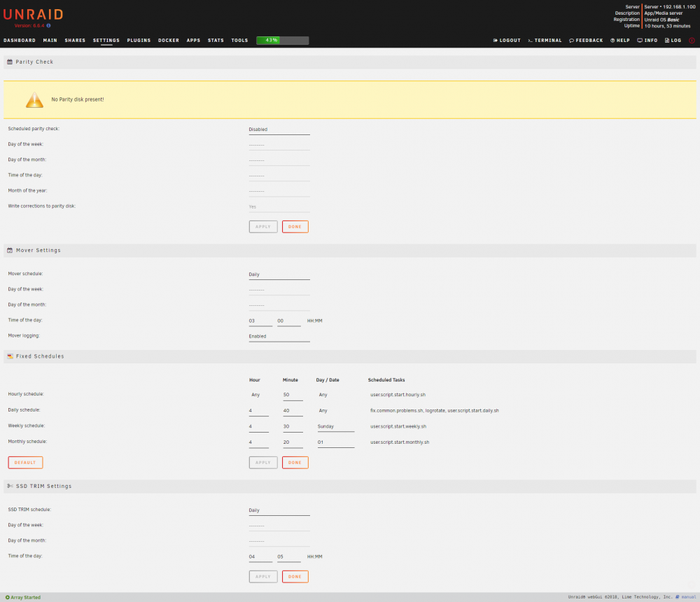Switch to the Docker tab
700x602 pixels.
[169, 41]
